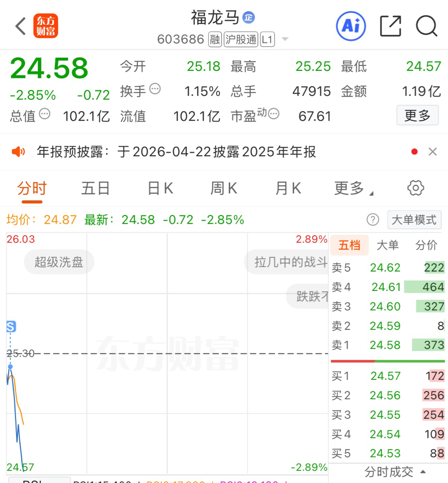This screenshot has height=483, width=448.
Task: Select the 卖4 row at 24.61
Action: [388, 287]
